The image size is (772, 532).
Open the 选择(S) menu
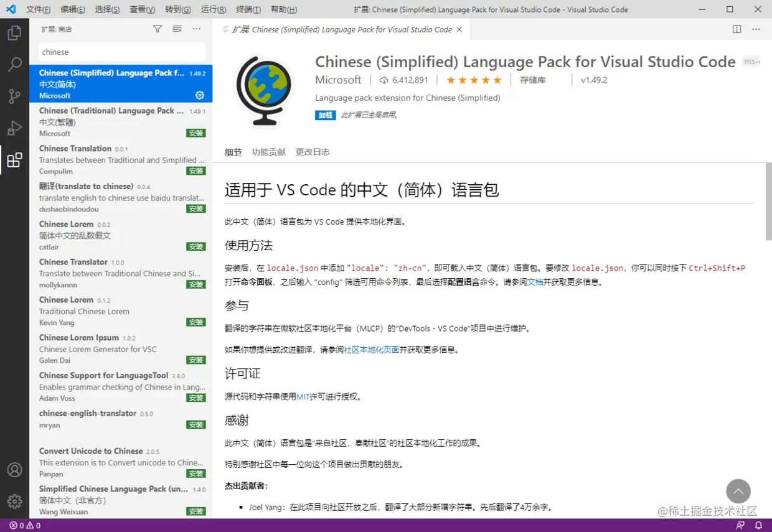click(x=108, y=10)
